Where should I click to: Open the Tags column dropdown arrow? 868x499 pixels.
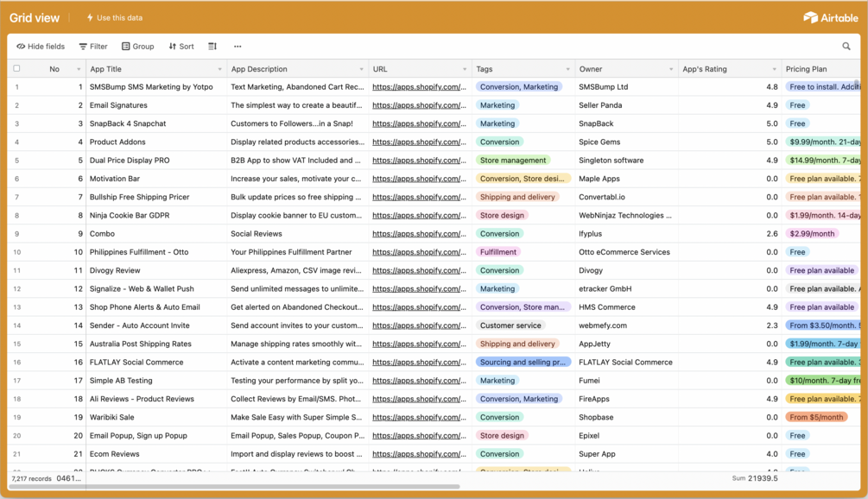pos(567,69)
